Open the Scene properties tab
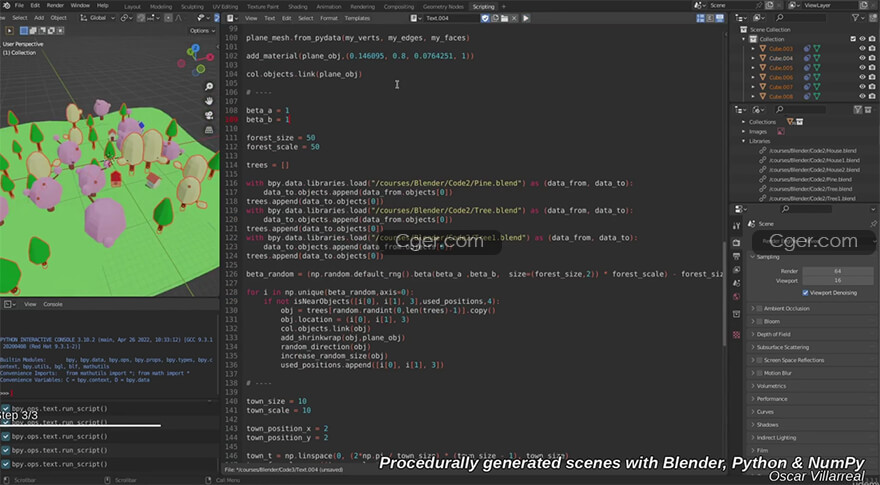Image resolution: width=880 pixels, height=485 pixels. tap(736, 283)
